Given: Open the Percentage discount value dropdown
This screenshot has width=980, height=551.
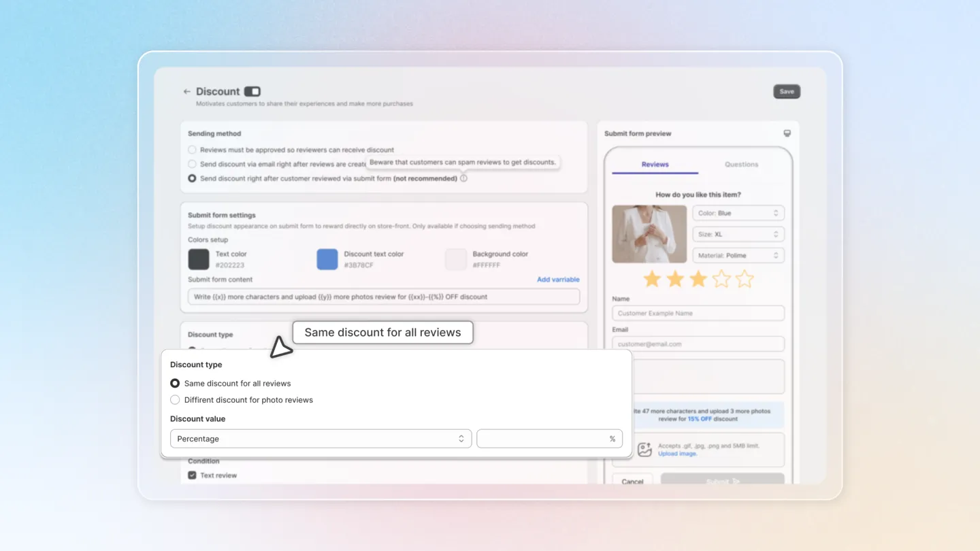Looking at the screenshot, I should 321,439.
